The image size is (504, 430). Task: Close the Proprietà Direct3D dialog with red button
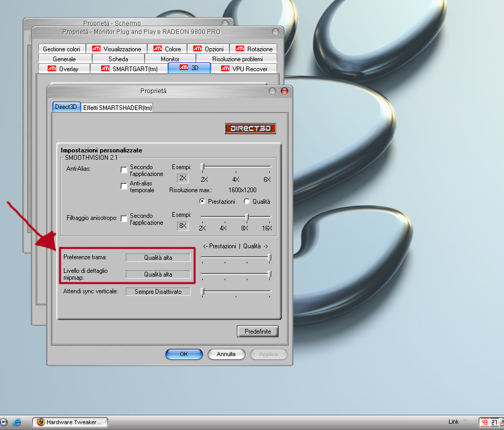284,91
